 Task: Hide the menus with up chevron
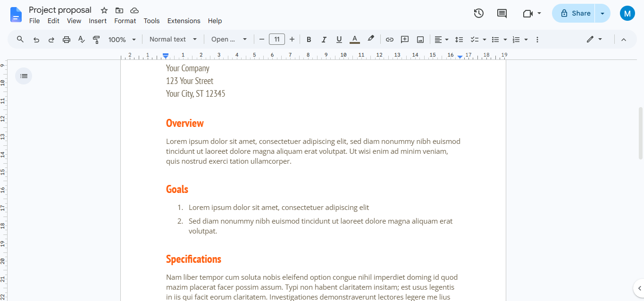(x=624, y=40)
